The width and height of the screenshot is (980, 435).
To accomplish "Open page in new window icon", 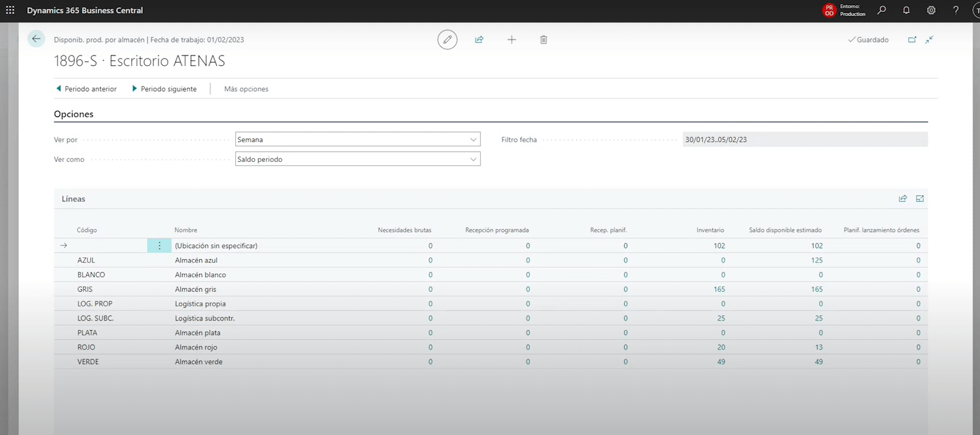I will click(x=912, y=39).
